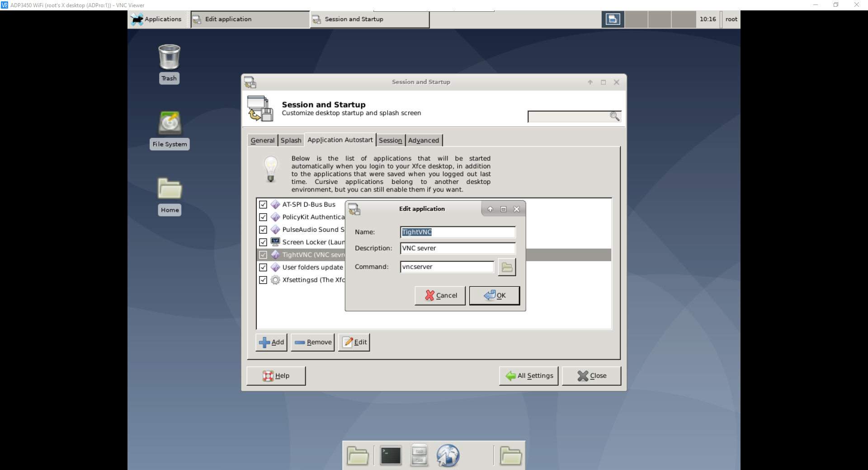Open the Applications menu

point(157,19)
